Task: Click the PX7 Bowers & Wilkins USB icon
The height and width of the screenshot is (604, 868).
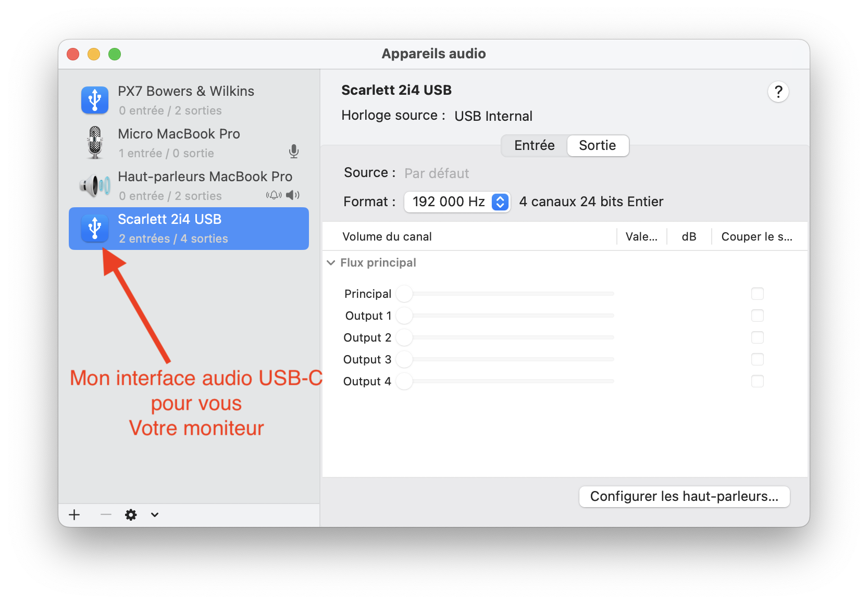Action: click(x=95, y=100)
